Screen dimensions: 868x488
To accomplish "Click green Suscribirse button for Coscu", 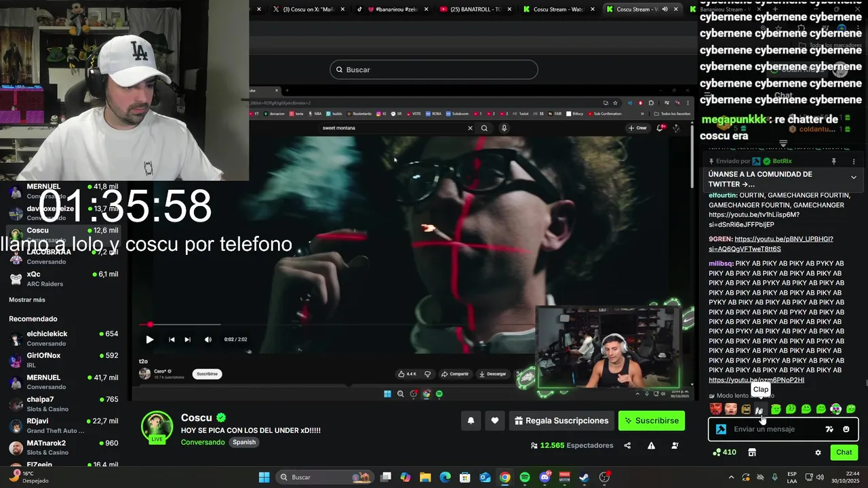I will [x=651, y=421].
